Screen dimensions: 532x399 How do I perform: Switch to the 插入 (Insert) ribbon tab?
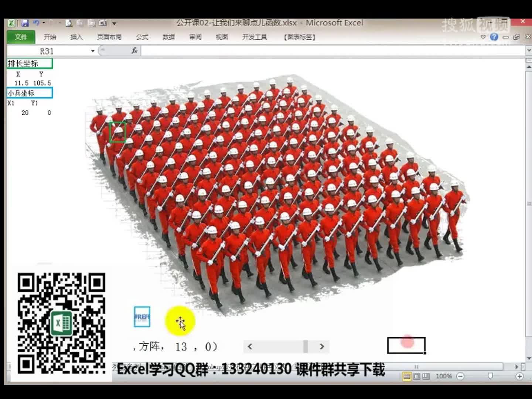tap(76, 37)
